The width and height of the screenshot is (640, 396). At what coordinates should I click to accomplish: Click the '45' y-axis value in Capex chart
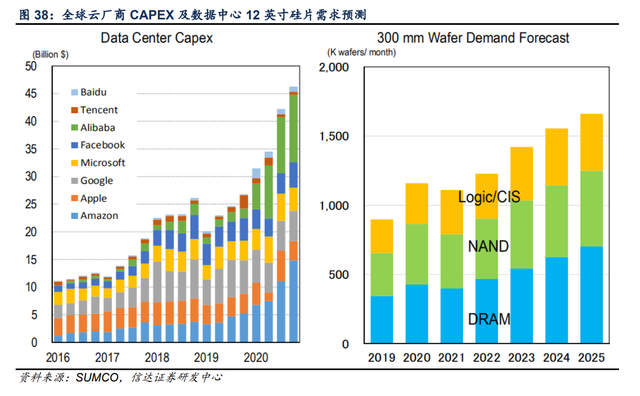(31, 94)
